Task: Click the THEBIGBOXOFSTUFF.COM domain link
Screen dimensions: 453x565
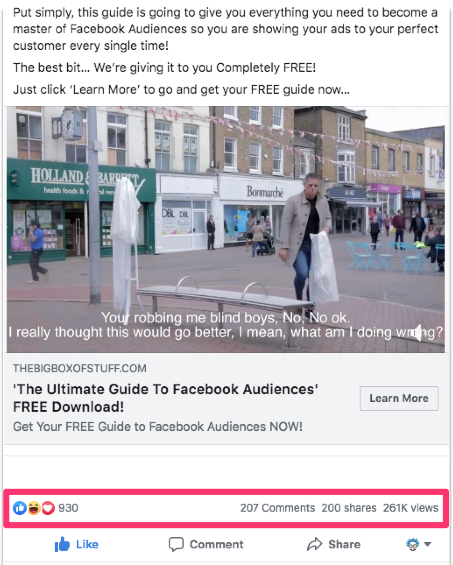Action: pyautogui.click(x=80, y=368)
